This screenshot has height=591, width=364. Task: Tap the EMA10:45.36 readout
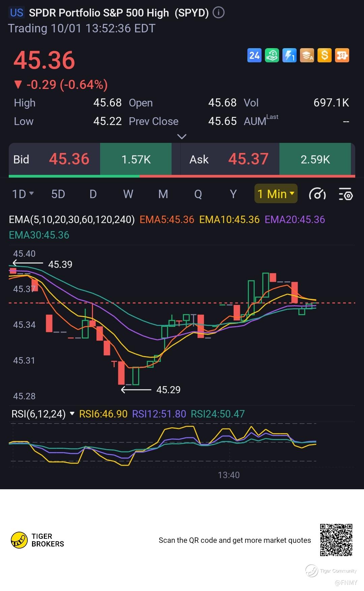point(230,220)
